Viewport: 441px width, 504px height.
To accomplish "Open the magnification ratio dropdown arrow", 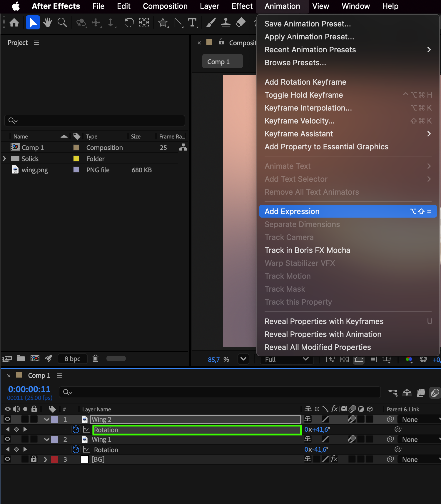I will pyautogui.click(x=243, y=359).
